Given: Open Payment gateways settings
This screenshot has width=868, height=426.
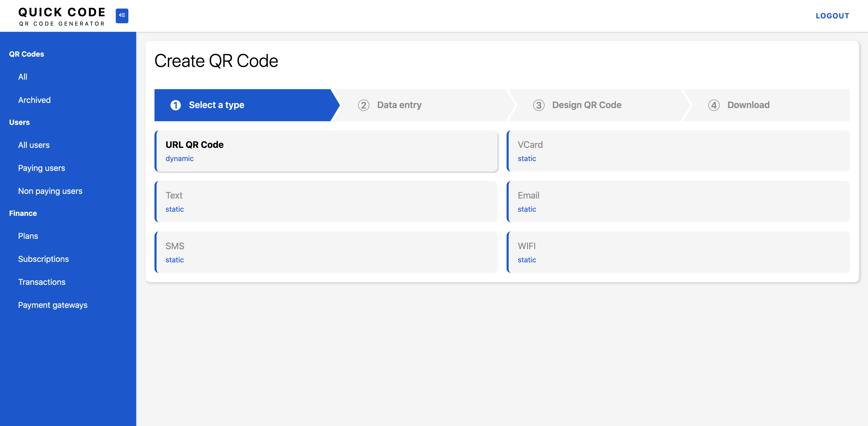Looking at the screenshot, I should [53, 305].
